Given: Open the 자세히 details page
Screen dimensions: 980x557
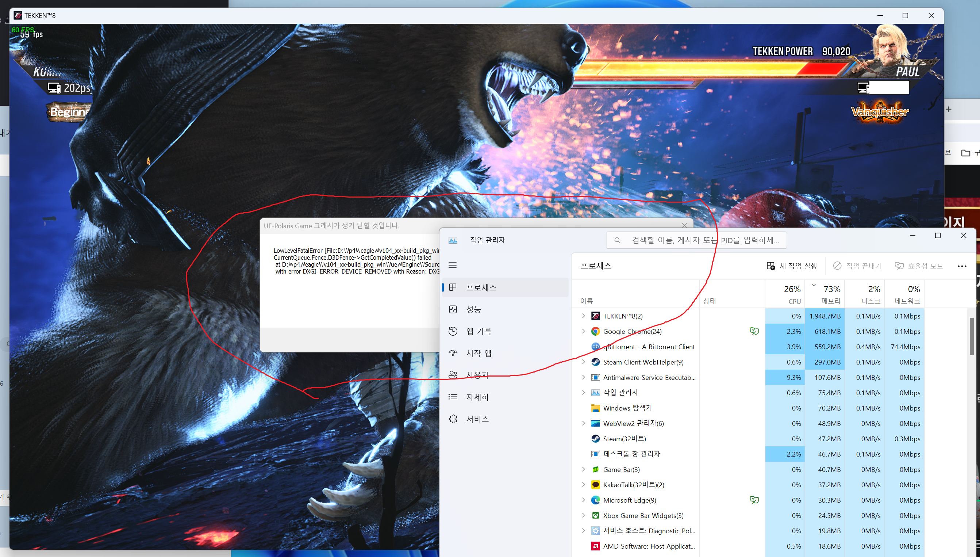Looking at the screenshot, I should pyautogui.click(x=477, y=397).
